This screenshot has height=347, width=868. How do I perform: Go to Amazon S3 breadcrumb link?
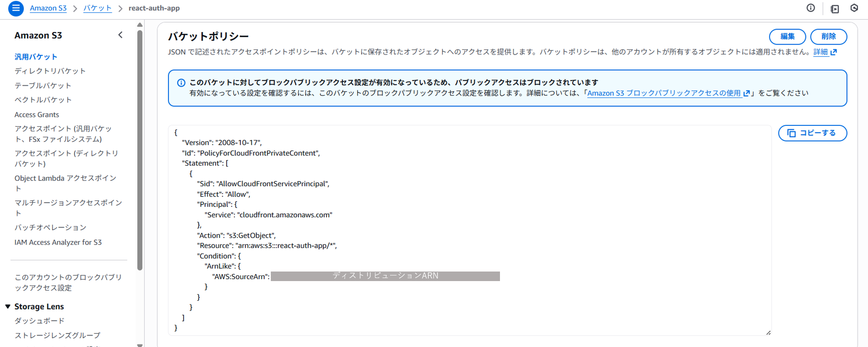point(48,8)
